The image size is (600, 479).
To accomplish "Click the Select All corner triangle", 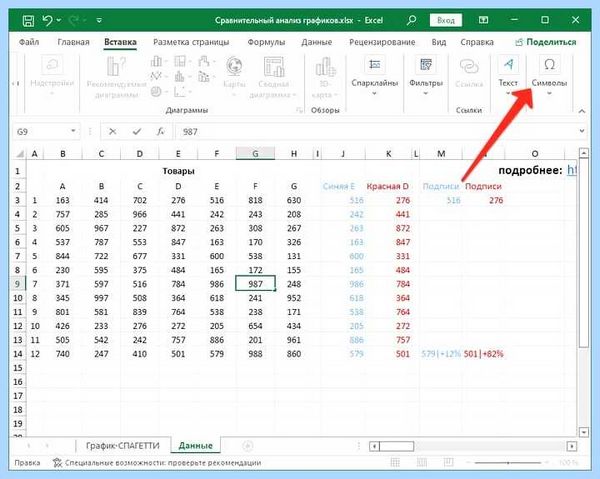I will coord(19,154).
